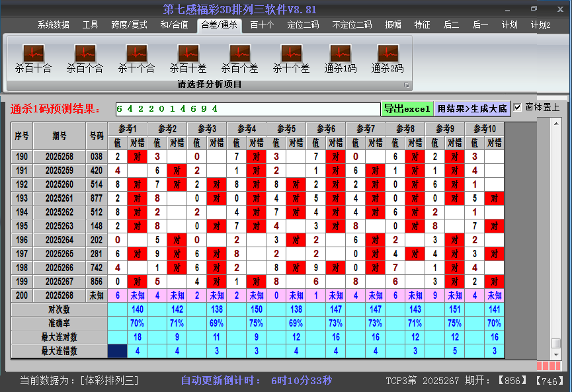This screenshot has height=392, width=572.
Task: Click the 杀百十差 toolbar icon
Action: pyautogui.click(x=187, y=56)
